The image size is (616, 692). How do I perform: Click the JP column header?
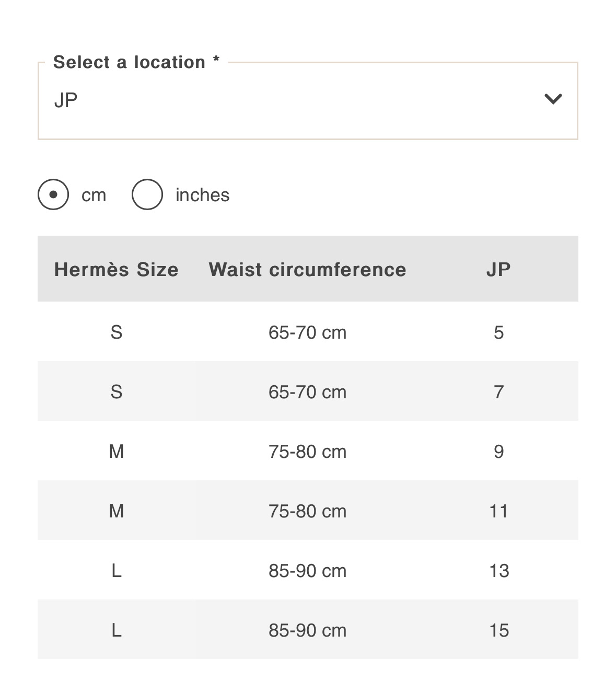pyautogui.click(x=498, y=269)
